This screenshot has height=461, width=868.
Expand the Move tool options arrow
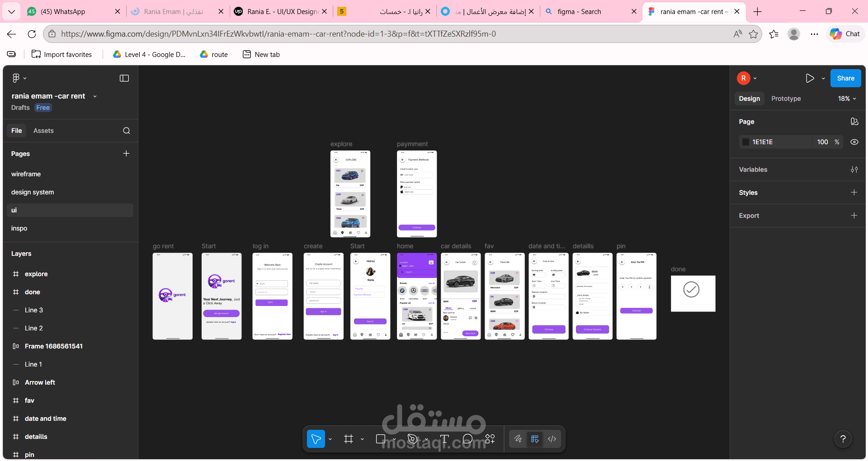(x=330, y=439)
